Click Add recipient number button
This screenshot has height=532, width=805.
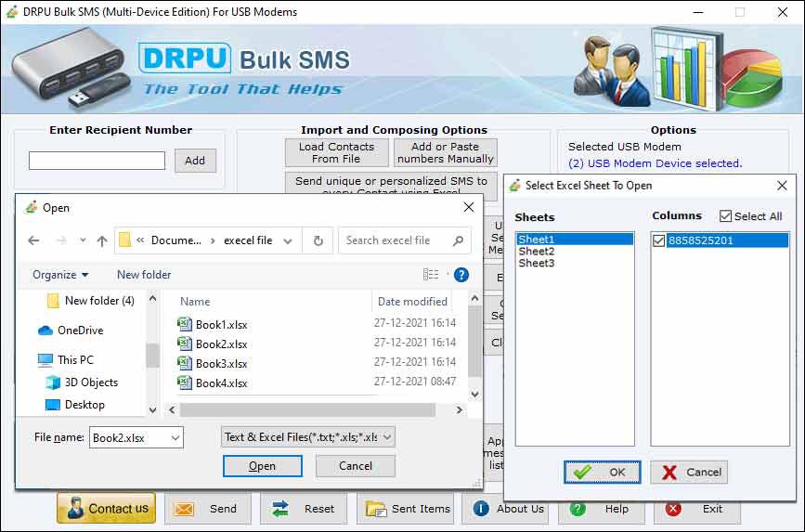pyautogui.click(x=195, y=161)
